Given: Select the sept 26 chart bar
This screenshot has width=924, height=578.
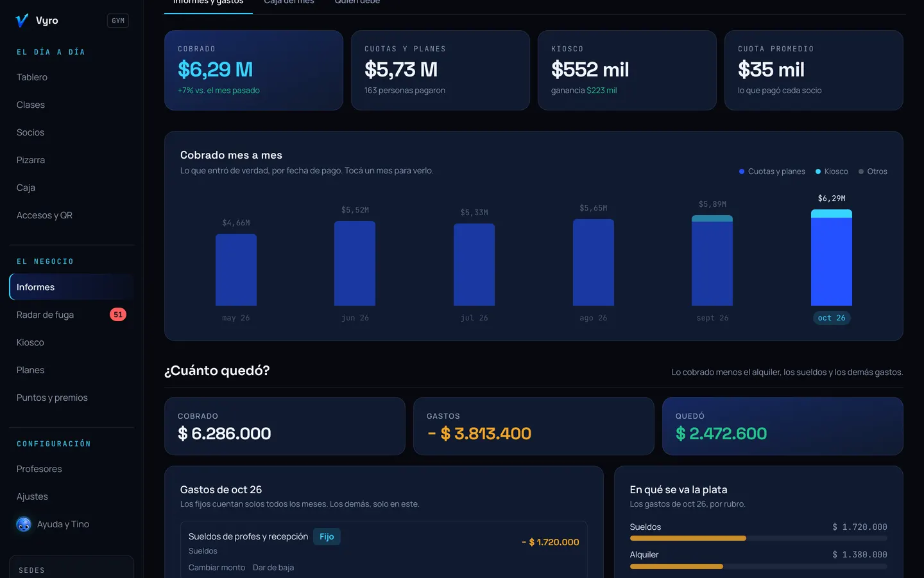Looking at the screenshot, I should [712, 260].
